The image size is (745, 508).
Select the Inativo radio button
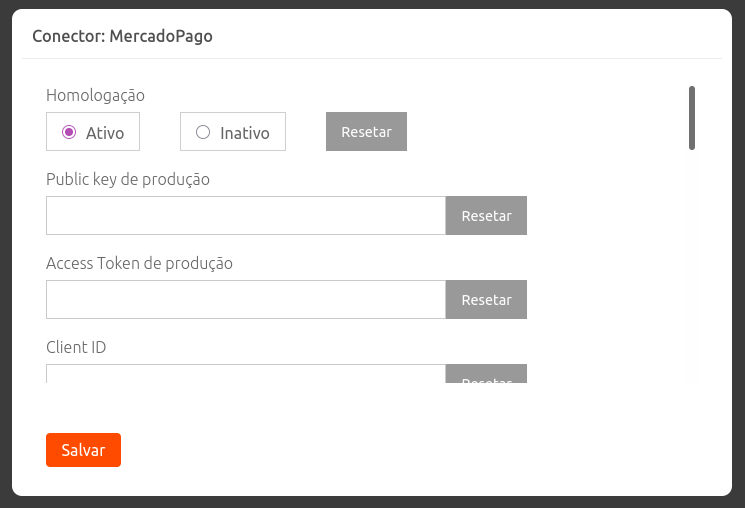(203, 132)
